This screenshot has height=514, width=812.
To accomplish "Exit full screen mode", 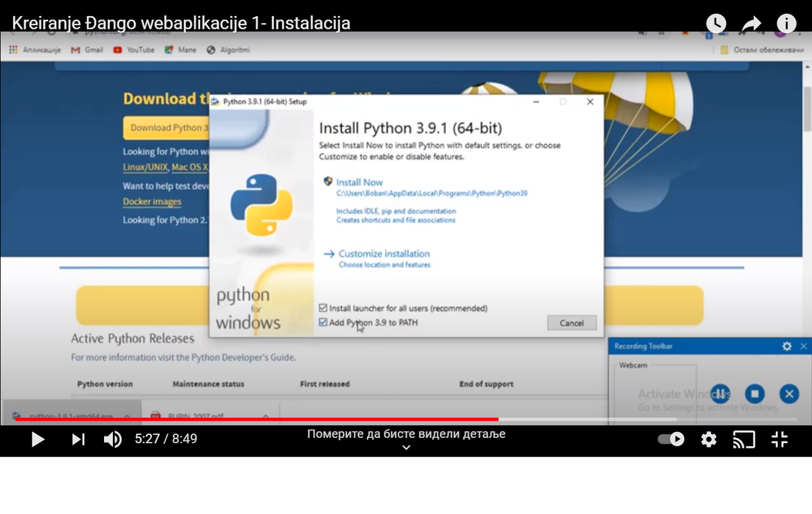I will pyautogui.click(x=780, y=439).
